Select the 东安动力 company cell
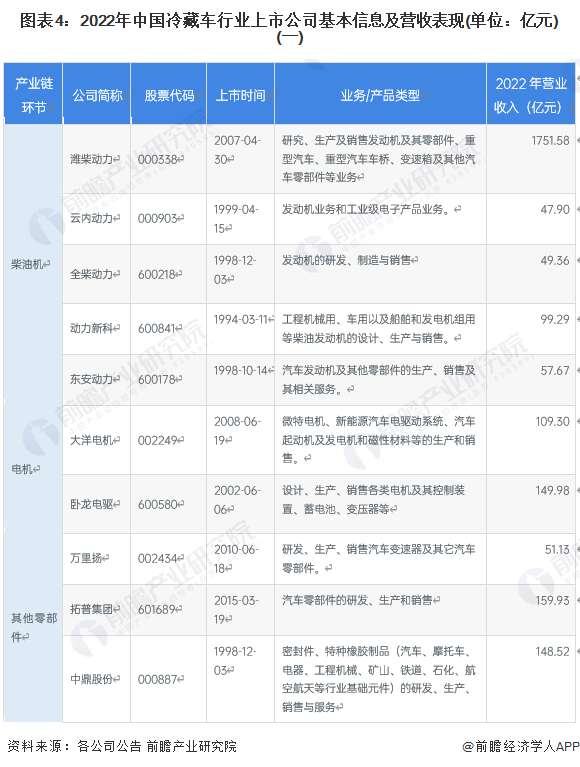The width and height of the screenshot is (580, 767). (94, 379)
